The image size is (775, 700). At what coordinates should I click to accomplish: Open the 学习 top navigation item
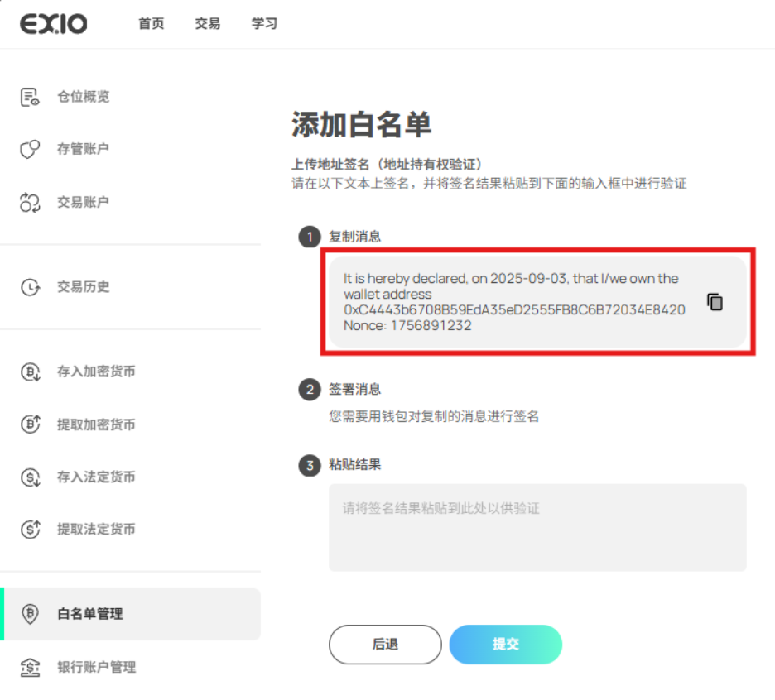[x=264, y=24]
